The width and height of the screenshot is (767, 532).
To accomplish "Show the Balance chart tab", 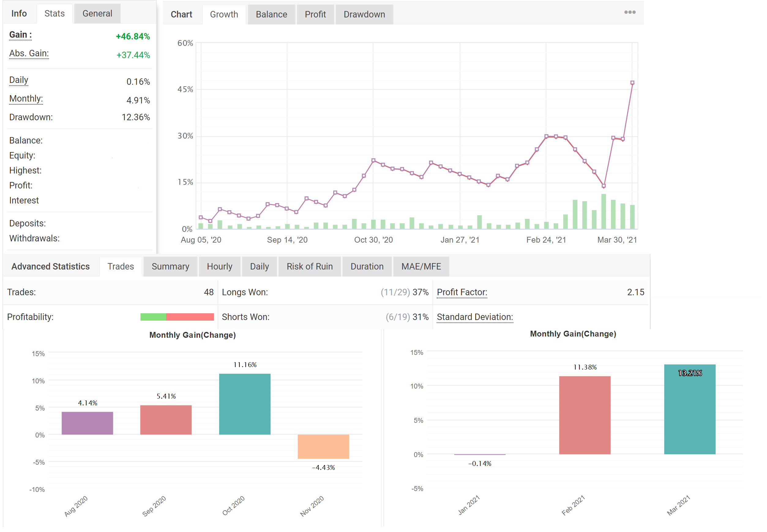I will point(271,14).
